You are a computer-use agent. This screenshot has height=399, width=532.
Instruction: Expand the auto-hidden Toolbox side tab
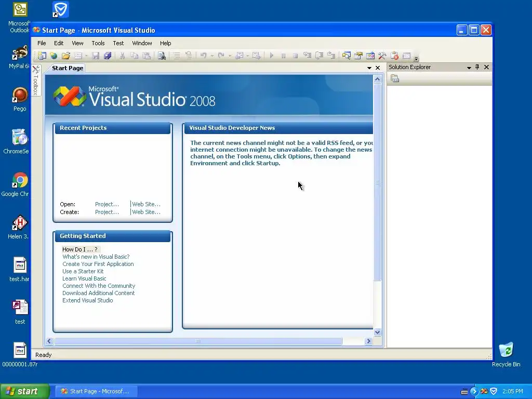pyautogui.click(x=36, y=81)
